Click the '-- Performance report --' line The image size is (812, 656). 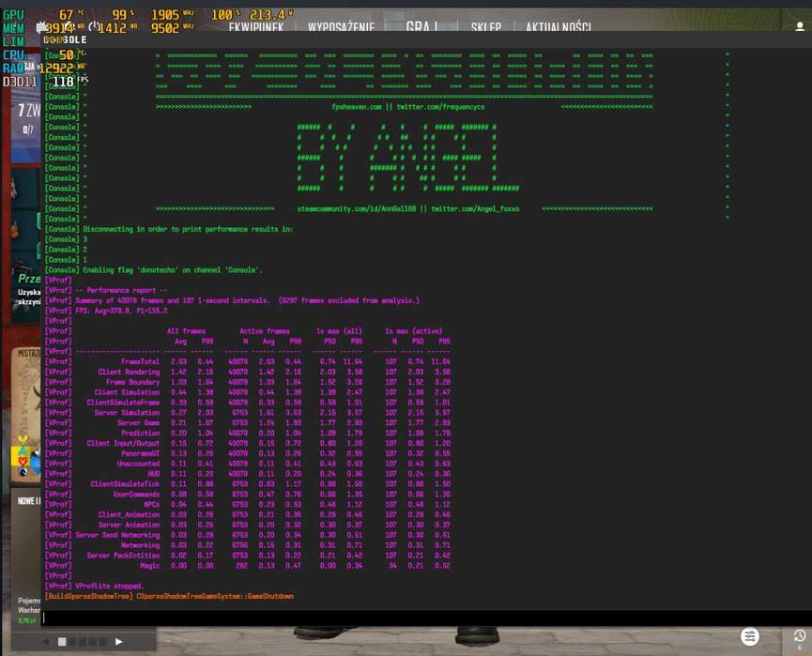121,291
